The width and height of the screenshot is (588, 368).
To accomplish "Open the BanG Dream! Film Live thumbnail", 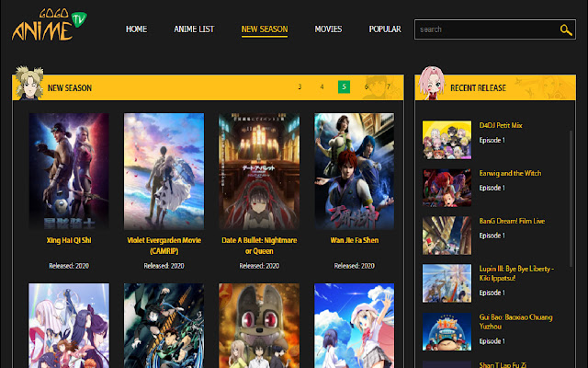I will click(x=447, y=236).
